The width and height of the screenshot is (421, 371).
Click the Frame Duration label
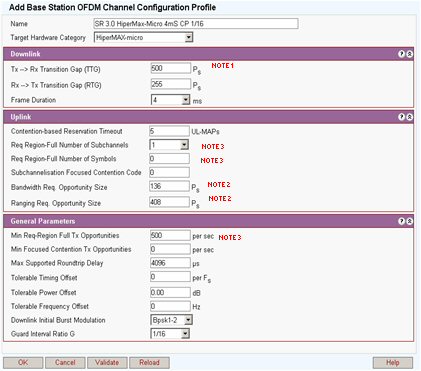(33, 100)
